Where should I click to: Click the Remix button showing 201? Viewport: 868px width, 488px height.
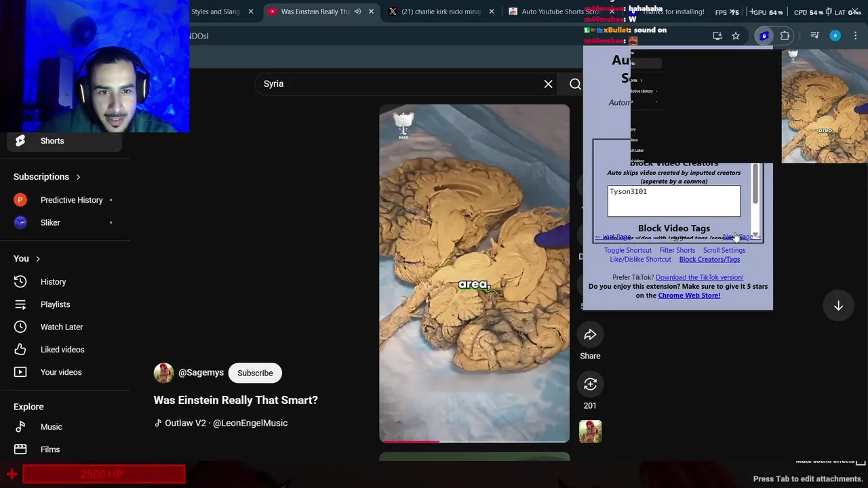(x=590, y=384)
